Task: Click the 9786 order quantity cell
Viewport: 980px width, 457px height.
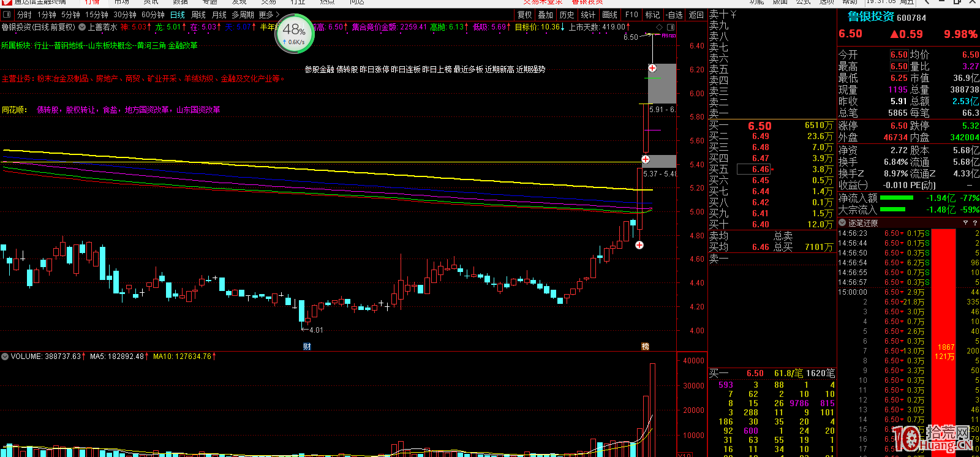Action: coord(799,403)
